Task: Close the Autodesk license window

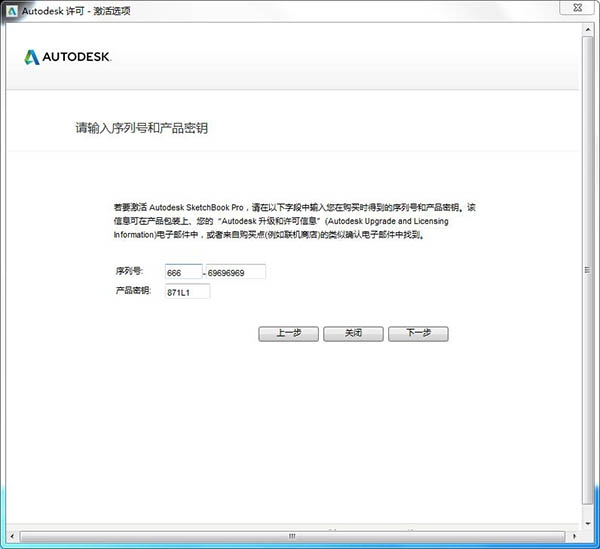Action: [578, 8]
